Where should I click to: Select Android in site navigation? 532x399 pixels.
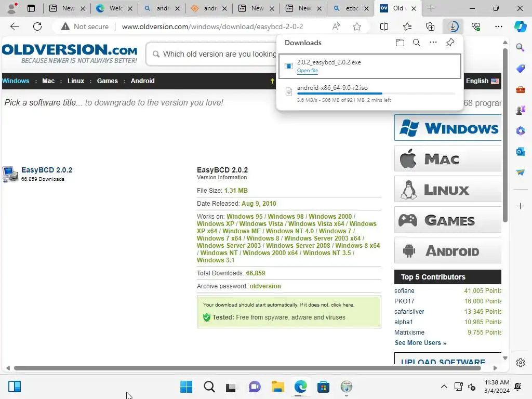coord(142,81)
